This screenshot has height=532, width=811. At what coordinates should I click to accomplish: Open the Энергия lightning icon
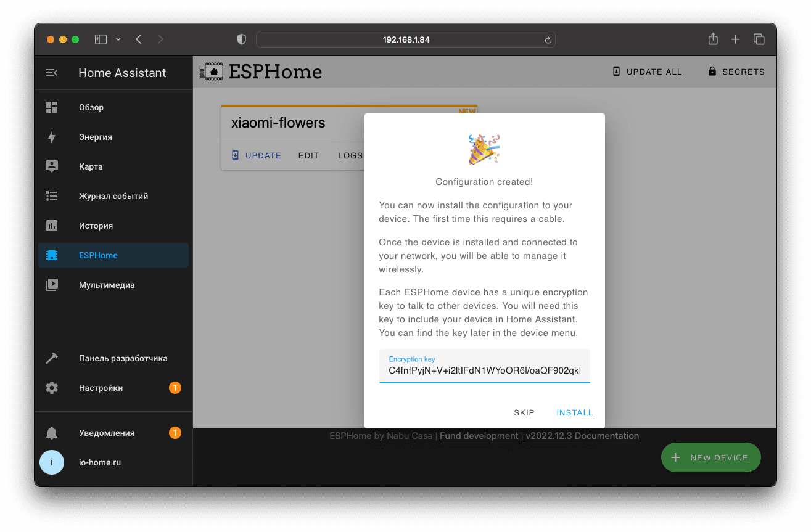pos(52,137)
